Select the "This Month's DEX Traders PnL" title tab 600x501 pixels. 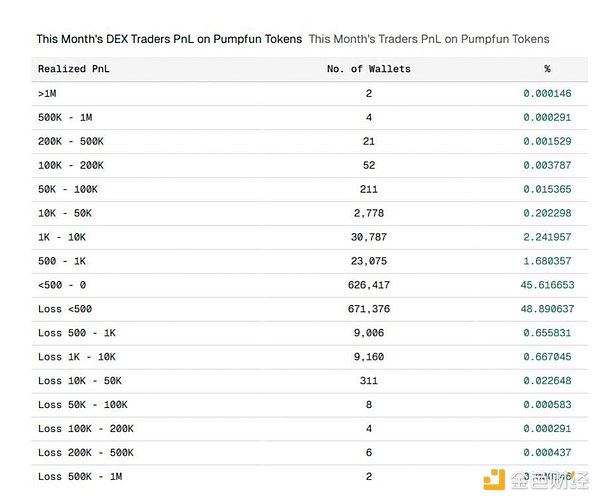168,39
